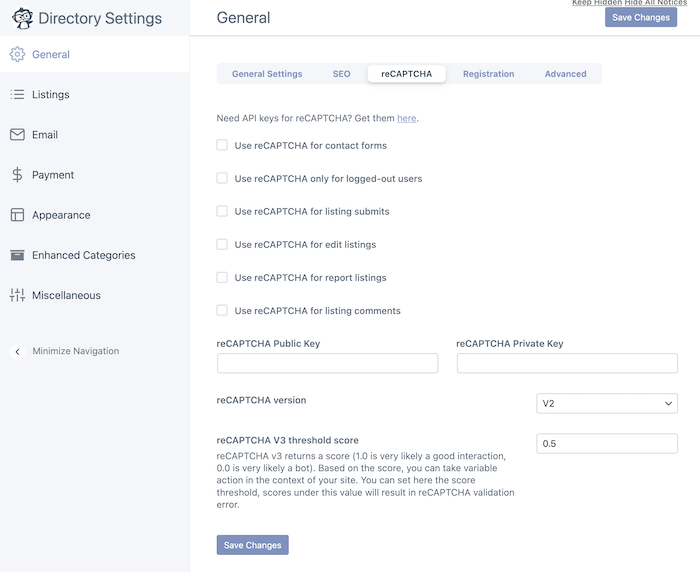Viewport: 700px width, 572px height.
Task: Focus the reCAPTCHA Private Key field
Action: click(x=567, y=363)
